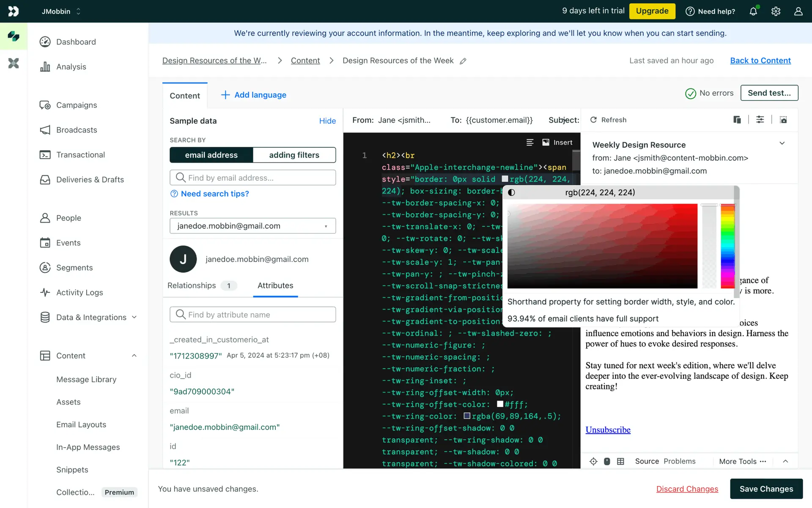Toggle word wrap icon in code editor
The height and width of the screenshot is (508, 812).
(530, 143)
